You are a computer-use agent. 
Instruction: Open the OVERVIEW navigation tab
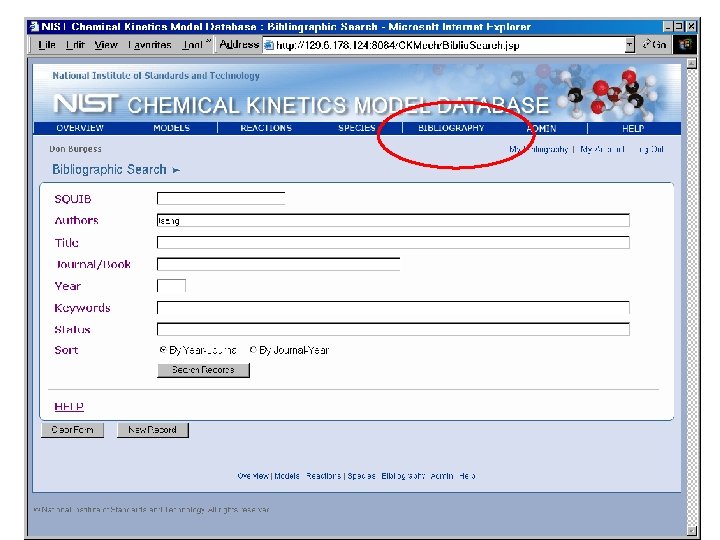tap(80, 128)
